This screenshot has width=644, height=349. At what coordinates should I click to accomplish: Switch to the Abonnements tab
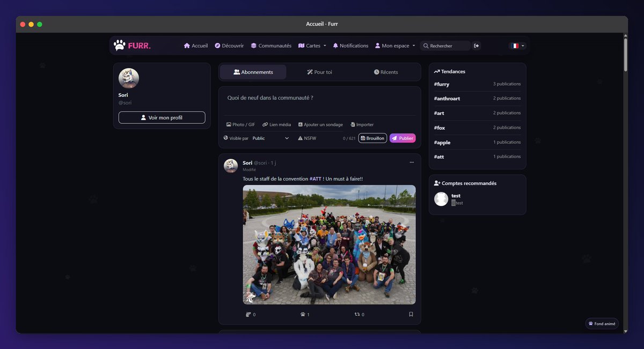(x=253, y=72)
